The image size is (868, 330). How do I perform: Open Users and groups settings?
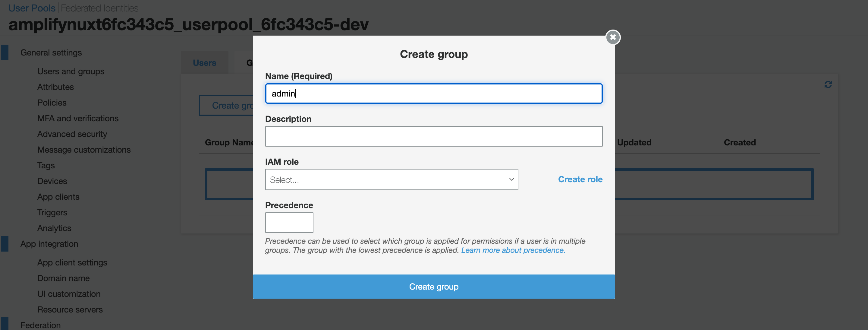click(x=71, y=71)
